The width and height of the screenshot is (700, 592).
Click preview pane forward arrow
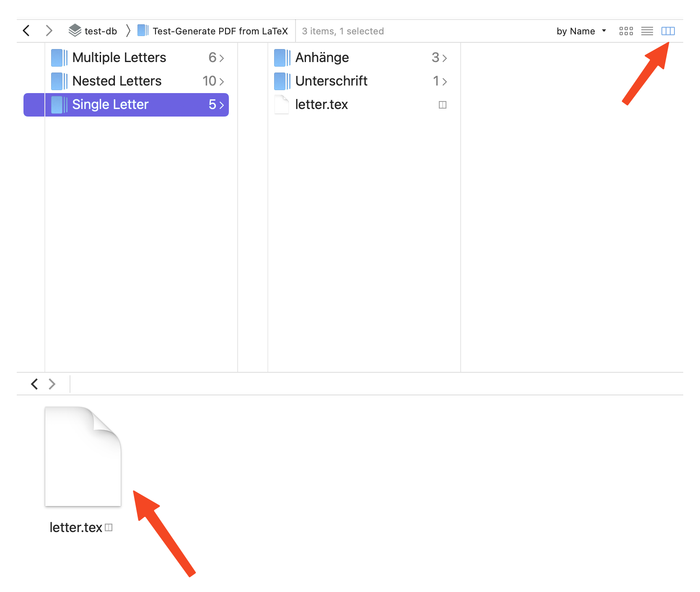click(x=52, y=384)
